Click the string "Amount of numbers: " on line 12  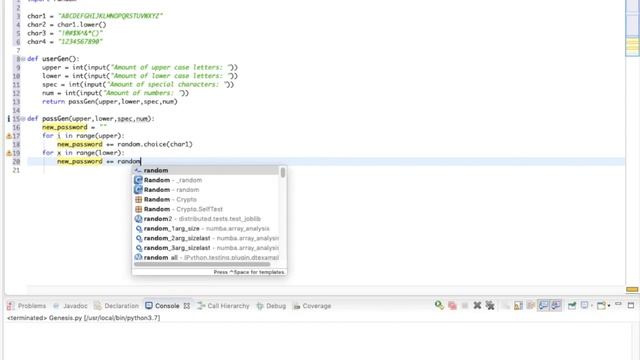coord(142,93)
